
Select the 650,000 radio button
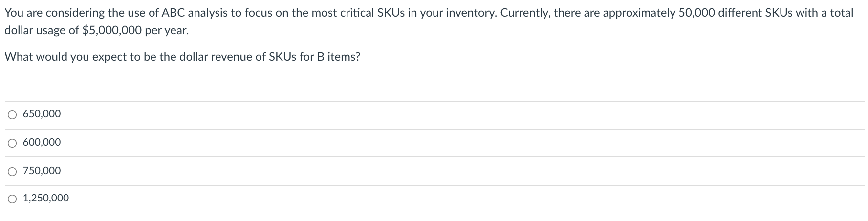tap(13, 114)
